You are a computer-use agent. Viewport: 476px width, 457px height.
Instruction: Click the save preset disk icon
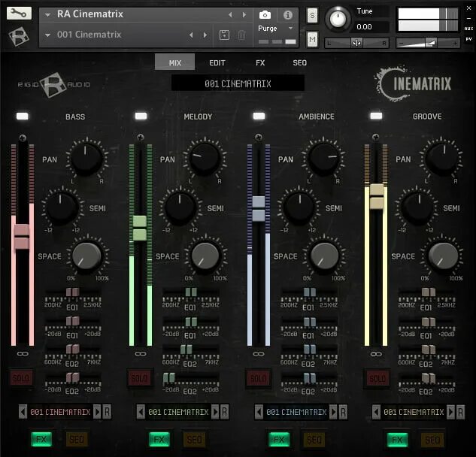click(224, 35)
